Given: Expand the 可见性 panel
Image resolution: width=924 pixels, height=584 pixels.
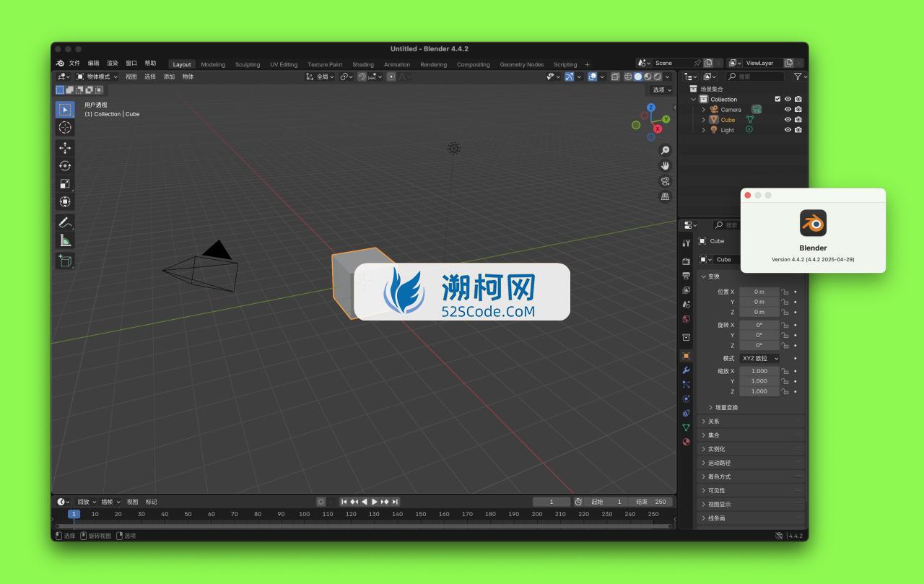Looking at the screenshot, I should click(x=751, y=490).
